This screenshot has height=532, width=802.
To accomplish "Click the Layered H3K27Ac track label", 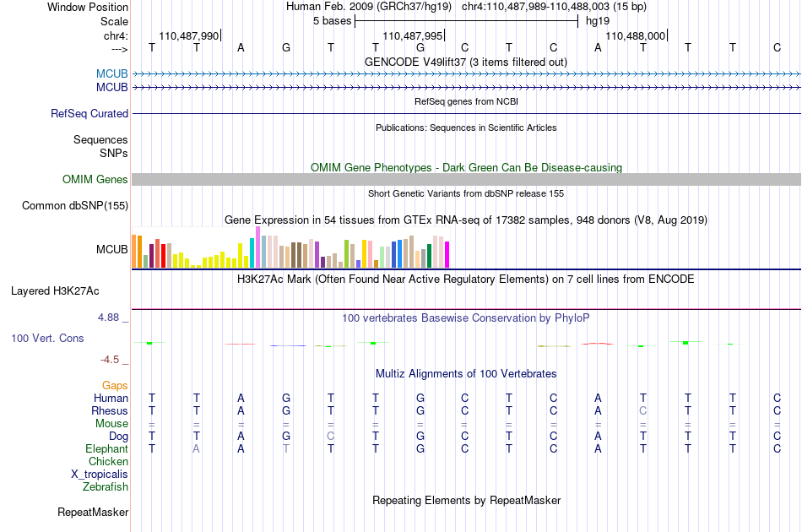I will 55,291.
